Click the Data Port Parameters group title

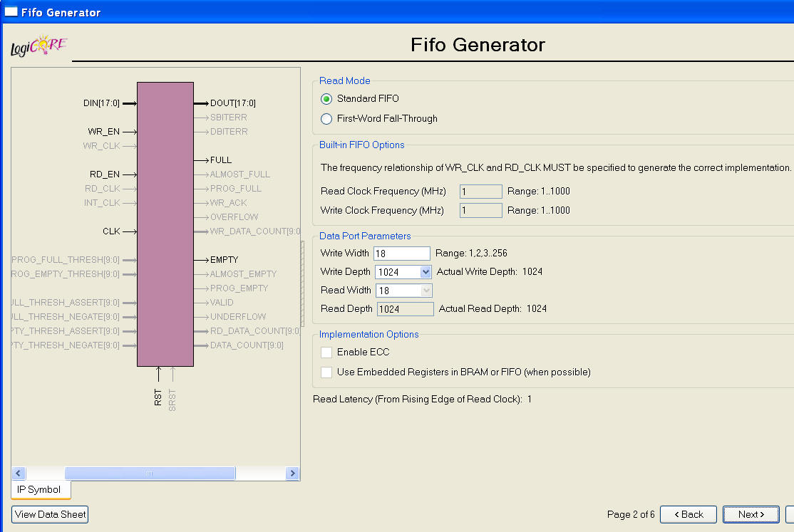[x=365, y=236]
